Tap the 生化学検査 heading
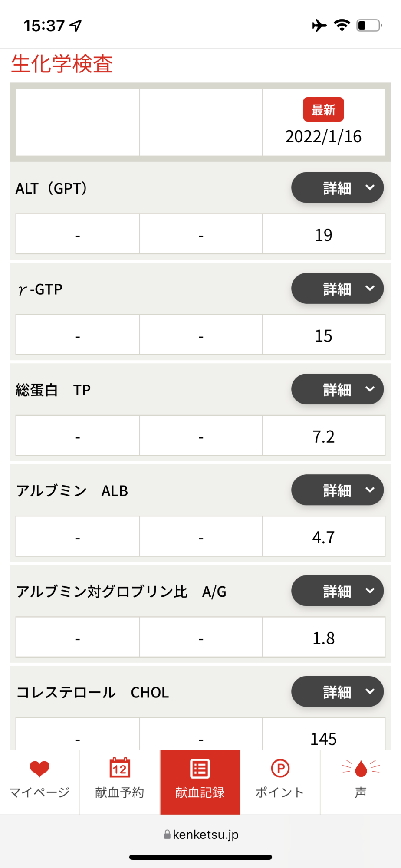The height and width of the screenshot is (868, 401). 62,64
